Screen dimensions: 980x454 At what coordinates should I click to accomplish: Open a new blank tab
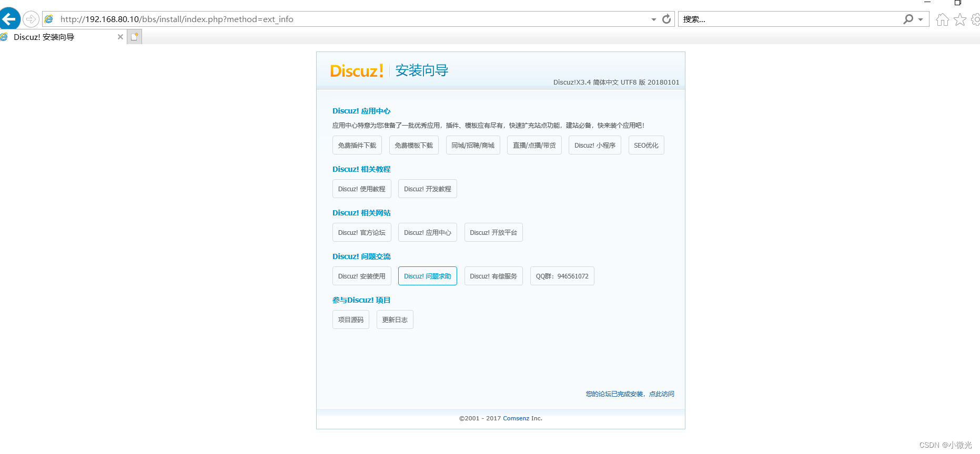click(135, 37)
